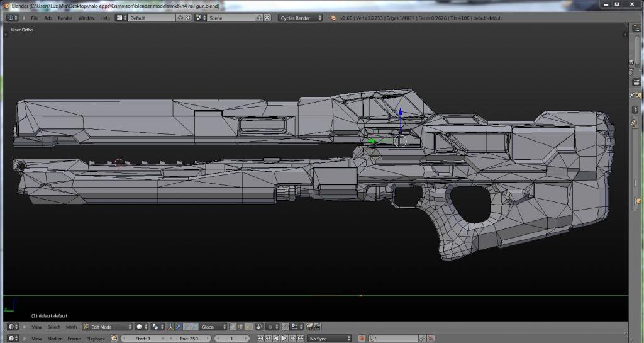The height and width of the screenshot is (343, 644).
Task: Jump to the next keyframe
Action: tap(292, 339)
